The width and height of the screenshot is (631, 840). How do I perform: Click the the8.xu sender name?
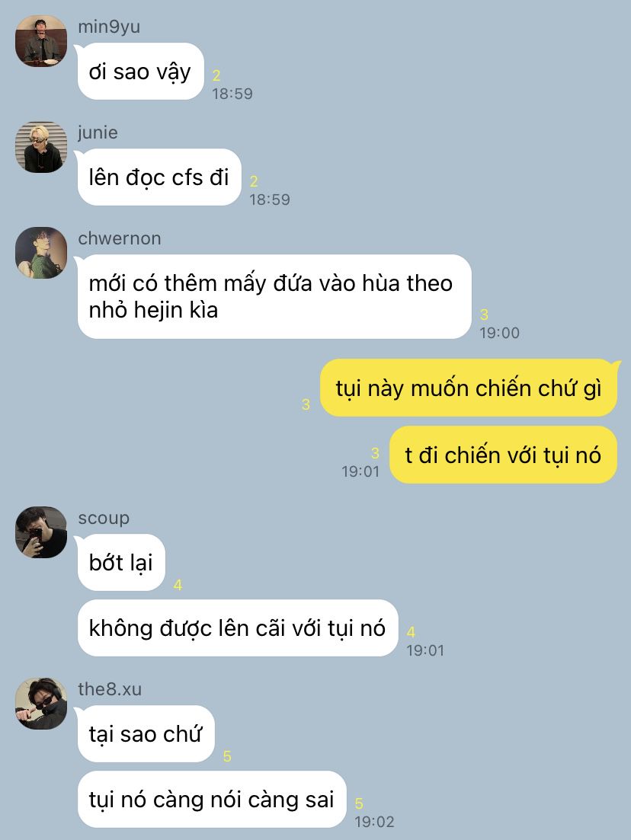[x=110, y=689]
